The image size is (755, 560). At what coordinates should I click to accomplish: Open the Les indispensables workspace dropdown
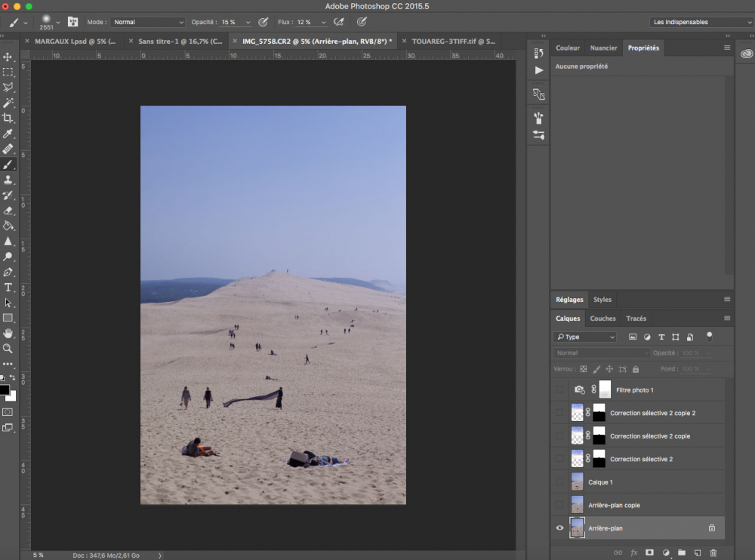coord(701,23)
